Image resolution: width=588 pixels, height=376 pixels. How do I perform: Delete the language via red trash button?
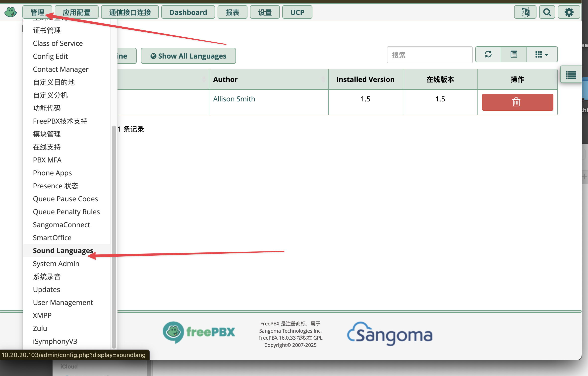click(x=517, y=102)
